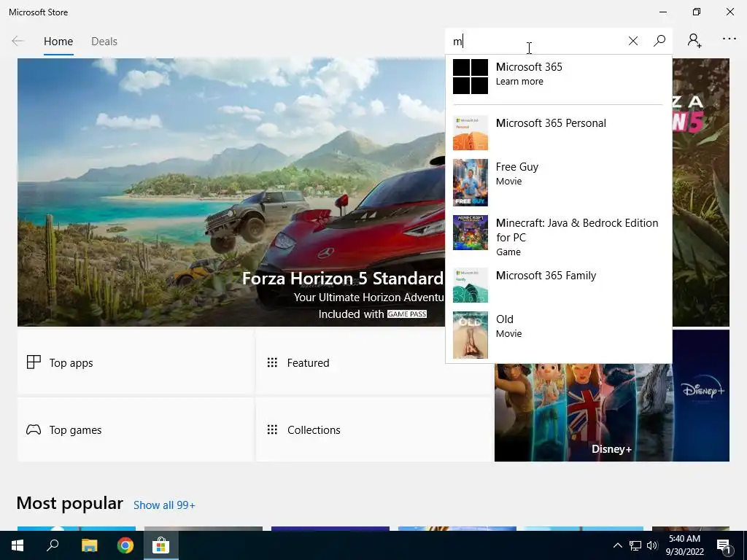
Task: Select Microsoft 365 Learn more suggestion
Action: pos(558,76)
